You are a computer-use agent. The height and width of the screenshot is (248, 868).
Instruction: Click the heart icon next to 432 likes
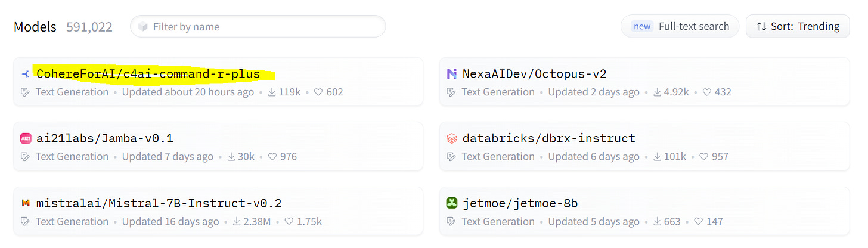[706, 92]
